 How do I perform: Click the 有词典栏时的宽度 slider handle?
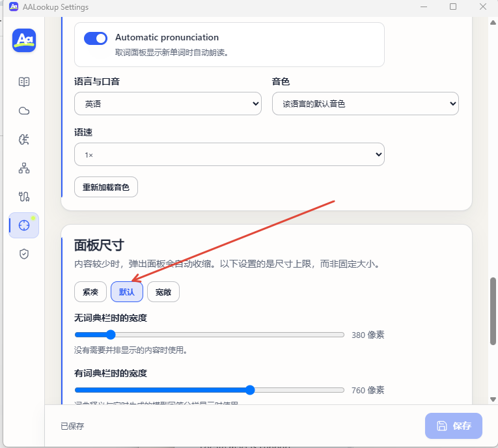pos(250,390)
